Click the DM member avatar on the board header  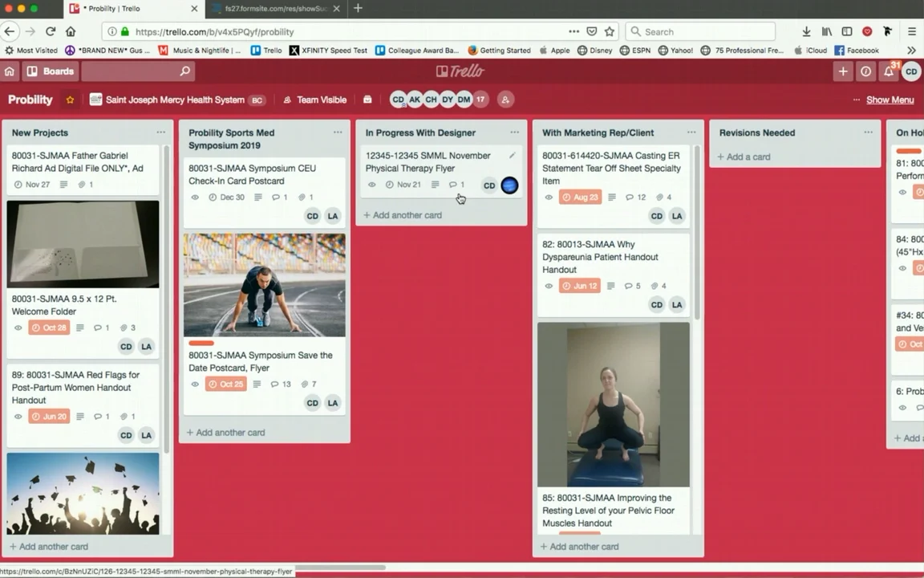pos(464,100)
